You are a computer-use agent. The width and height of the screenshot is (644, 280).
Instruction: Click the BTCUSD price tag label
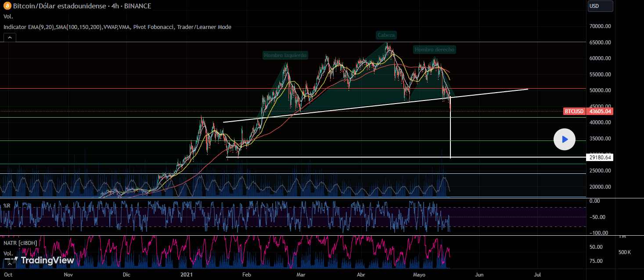point(574,111)
